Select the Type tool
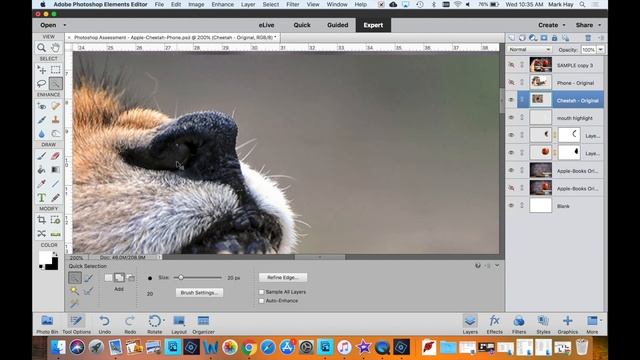Viewport: 640px width, 360px height. pyautogui.click(x=42, y=198)
